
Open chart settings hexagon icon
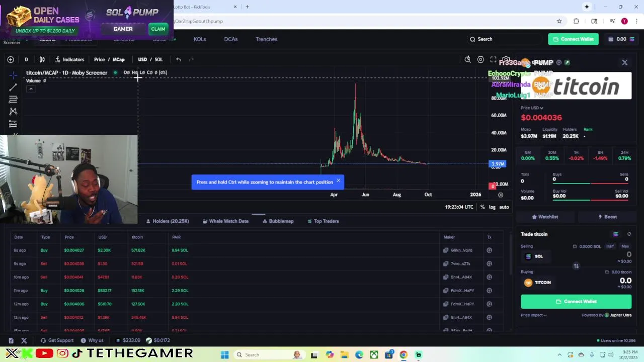coord(480,59)
